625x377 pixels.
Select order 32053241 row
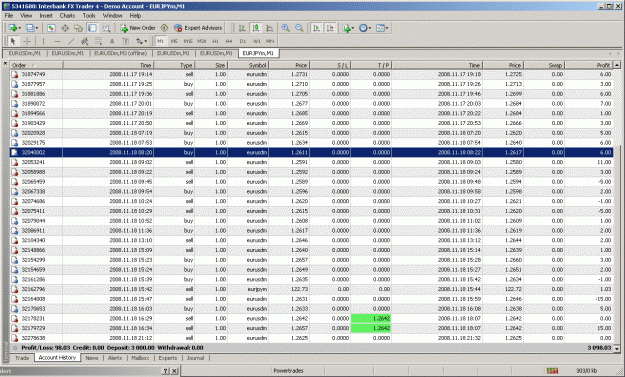(315, 162)
